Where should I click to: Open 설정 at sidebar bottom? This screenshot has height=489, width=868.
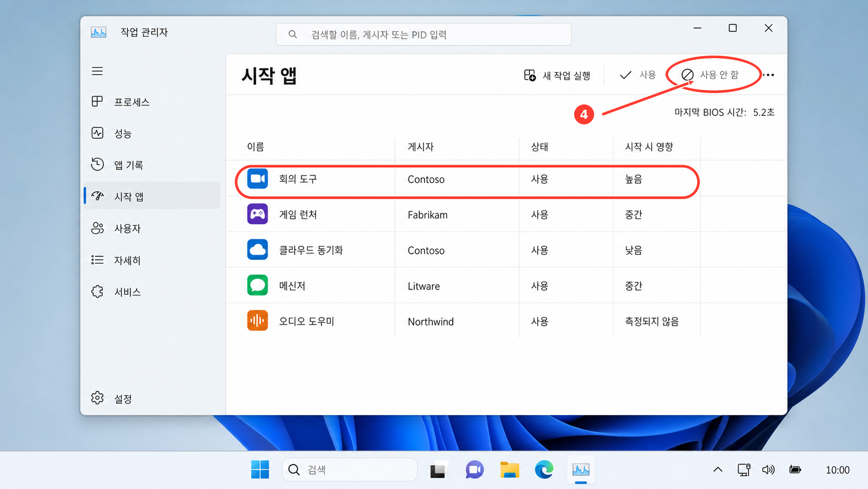point(152,399)
